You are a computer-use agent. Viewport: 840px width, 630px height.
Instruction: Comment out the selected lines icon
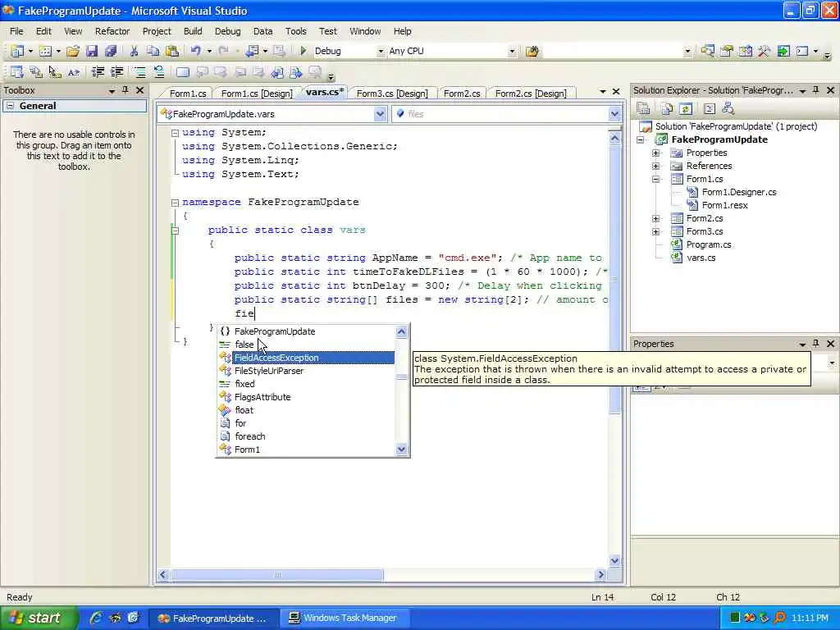[x=139, y=72]
